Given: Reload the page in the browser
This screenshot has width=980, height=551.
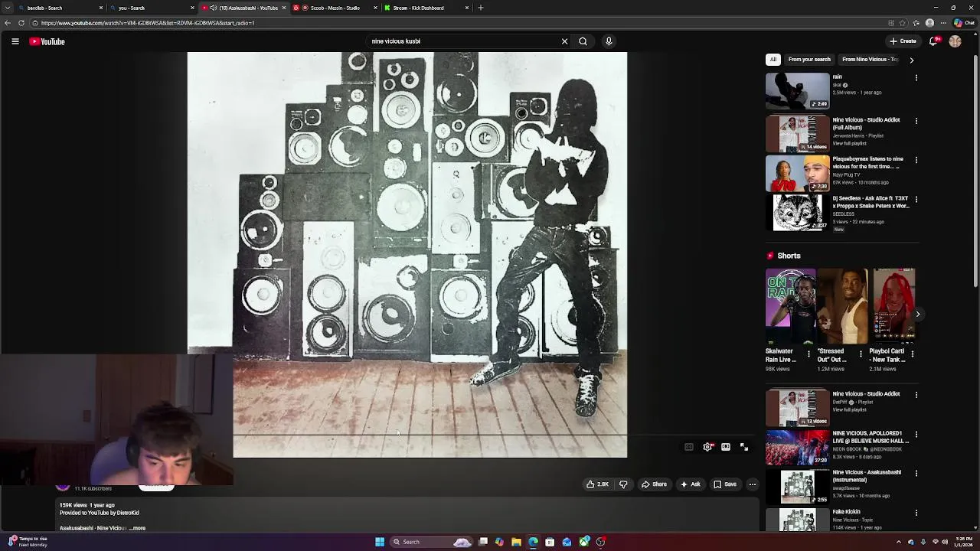Looking at the screenshot, I should click(x=21, y=23).
